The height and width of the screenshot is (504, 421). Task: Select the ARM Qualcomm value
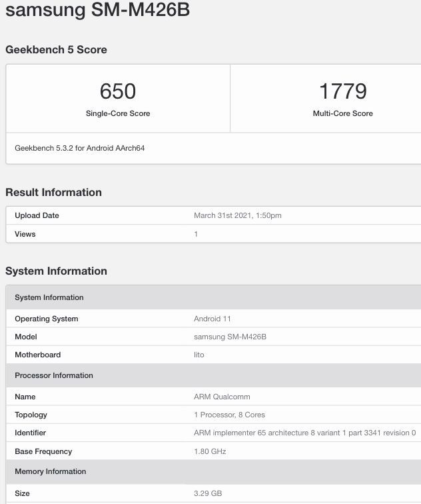pos(222,397)
